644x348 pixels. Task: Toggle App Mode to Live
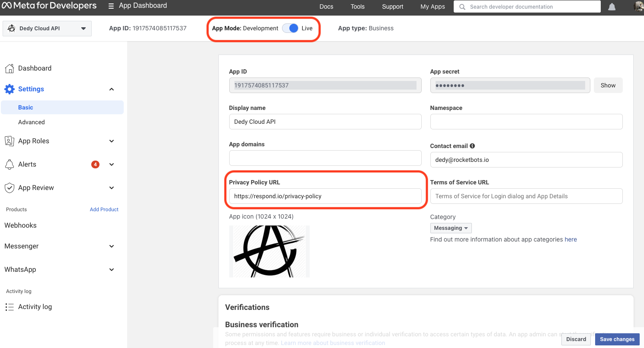pos(290,28)
